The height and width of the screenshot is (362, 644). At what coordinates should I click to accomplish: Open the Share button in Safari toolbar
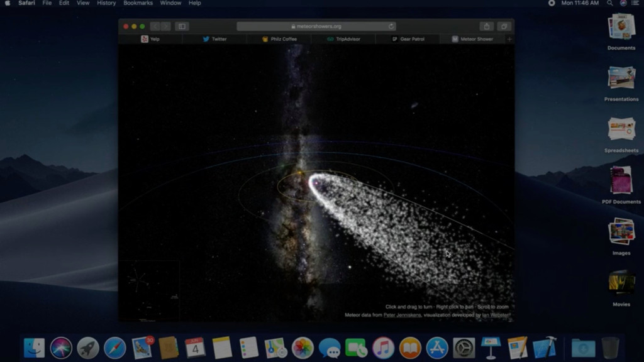click(487, 26)
